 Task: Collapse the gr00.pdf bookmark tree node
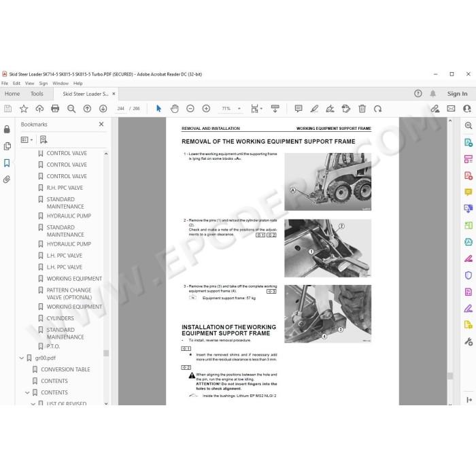coord(22,358)
